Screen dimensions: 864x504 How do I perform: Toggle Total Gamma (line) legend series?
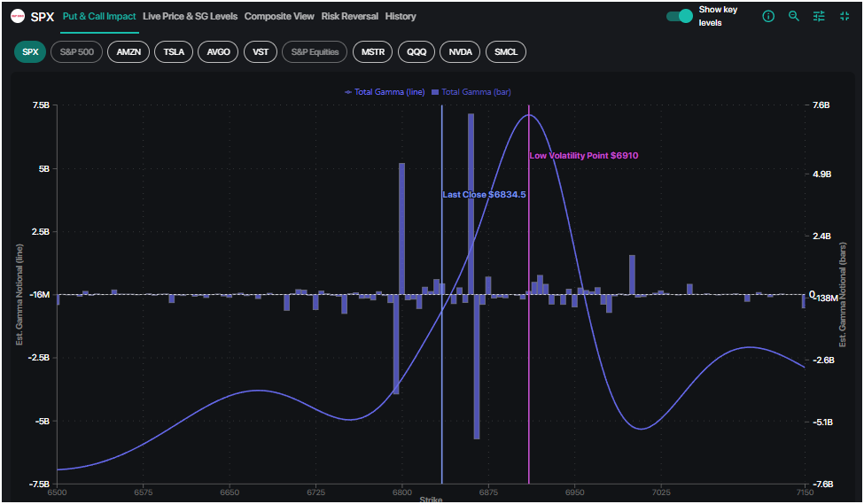pos(385,92)
